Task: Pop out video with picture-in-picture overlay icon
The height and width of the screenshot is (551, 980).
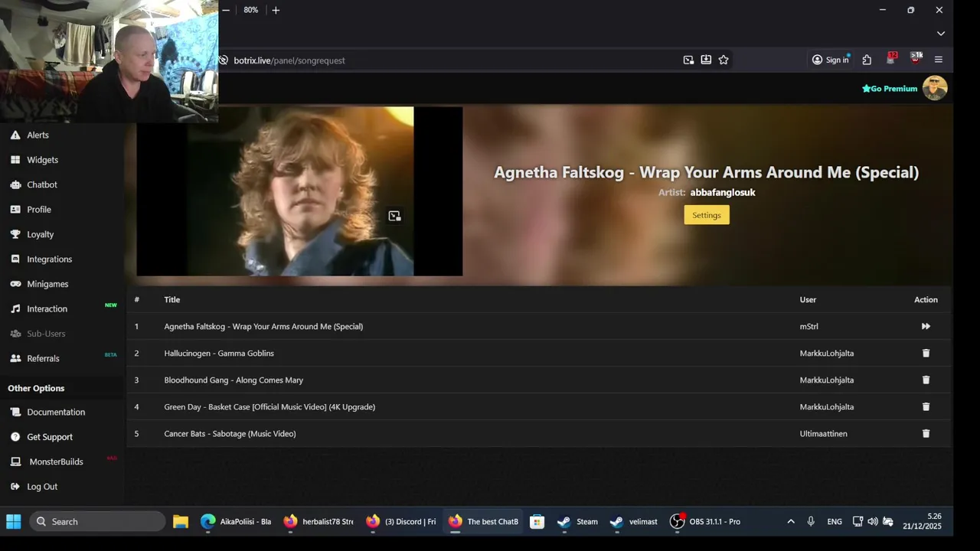Action: (394, 216)
